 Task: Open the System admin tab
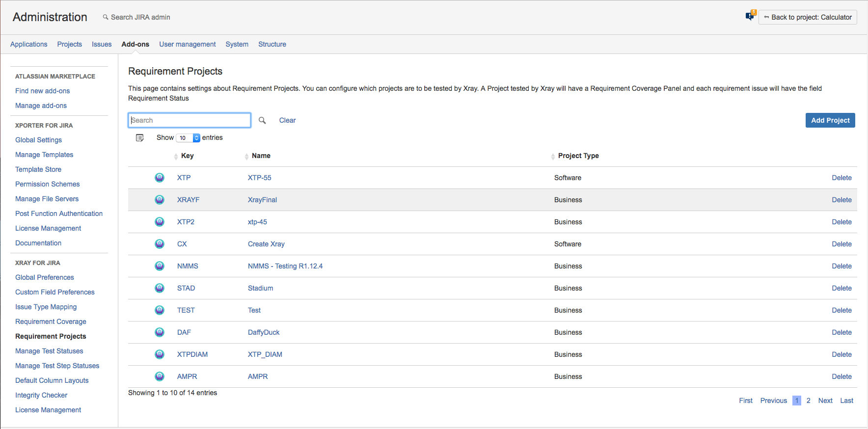[237, 44]
